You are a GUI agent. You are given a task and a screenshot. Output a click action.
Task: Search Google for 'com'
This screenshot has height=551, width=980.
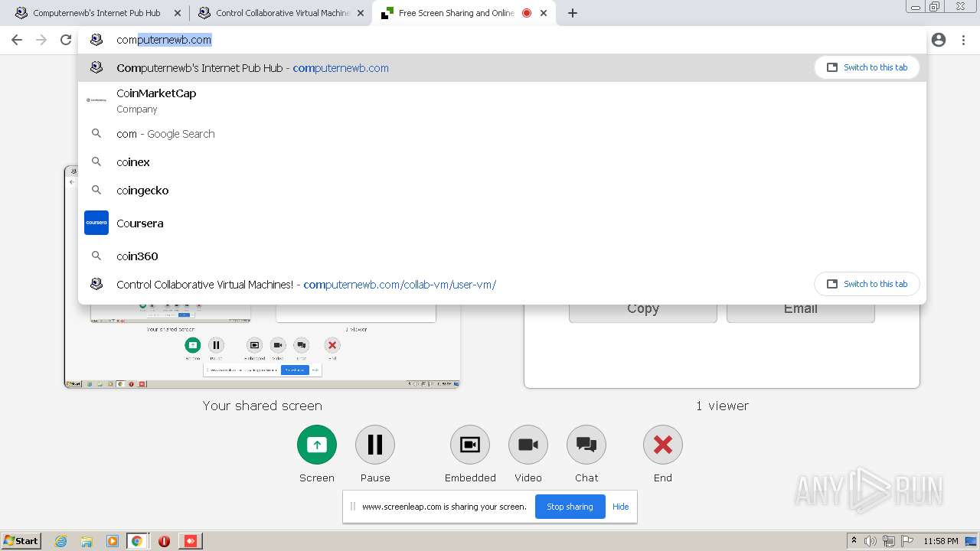coord(501,134)
